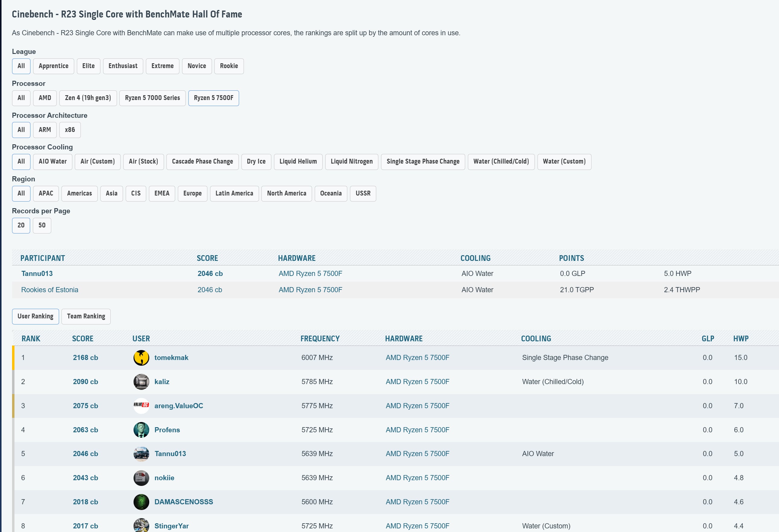Filter cooling by Dry Ice
This screenshot has width=779, height=532.
pos(256,161)
